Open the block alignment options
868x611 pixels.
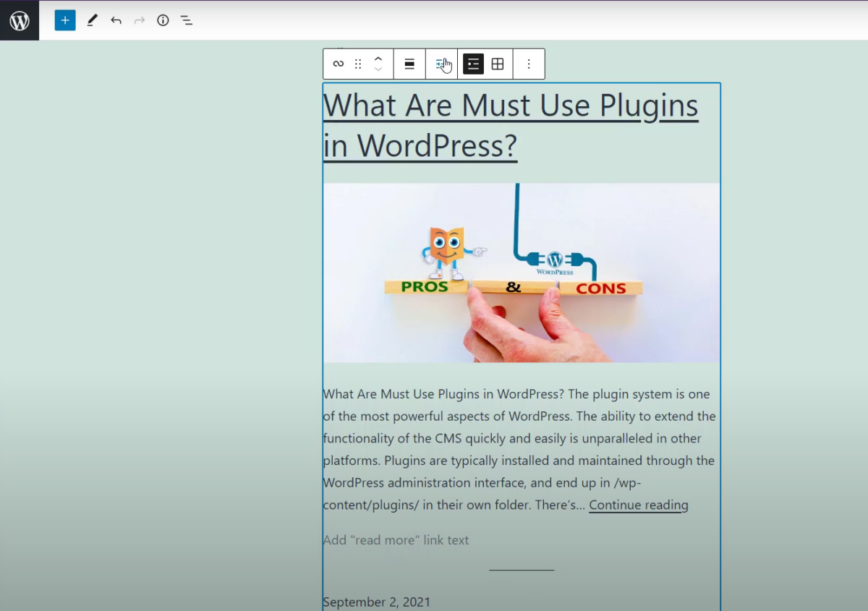click(x=409, y=64)
